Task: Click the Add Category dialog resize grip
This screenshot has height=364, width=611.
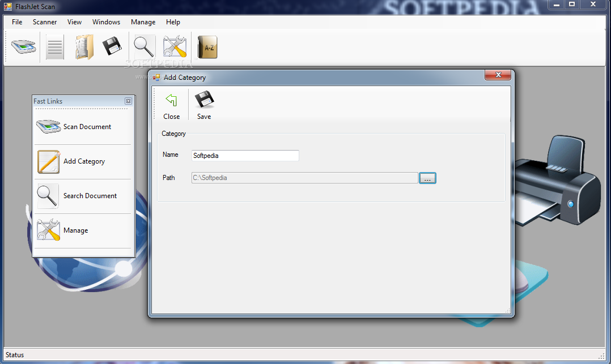Action: coord(507,310)
